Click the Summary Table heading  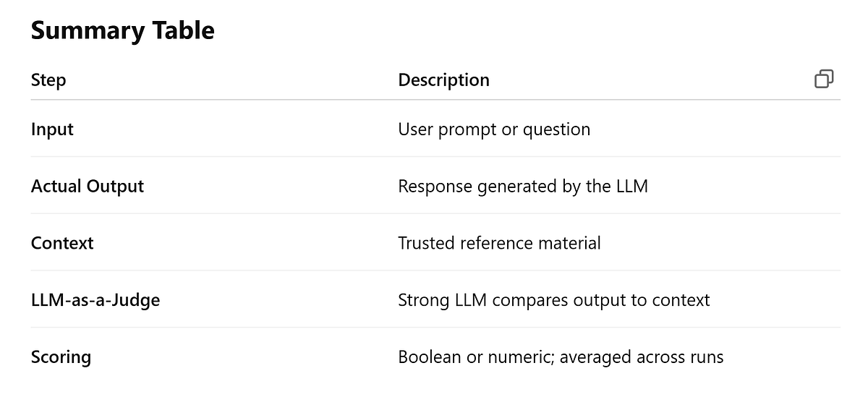click(123, 31)
